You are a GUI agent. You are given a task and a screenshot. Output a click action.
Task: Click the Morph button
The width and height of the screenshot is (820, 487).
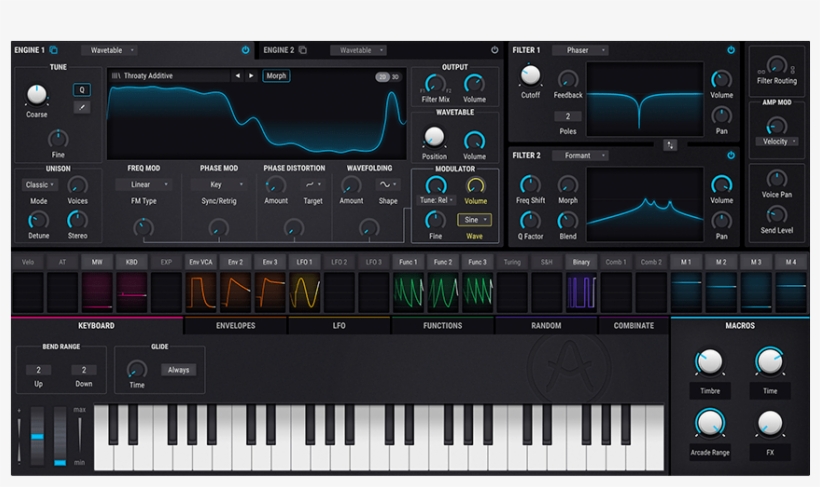pyautogui.click(x=276, y=76)
